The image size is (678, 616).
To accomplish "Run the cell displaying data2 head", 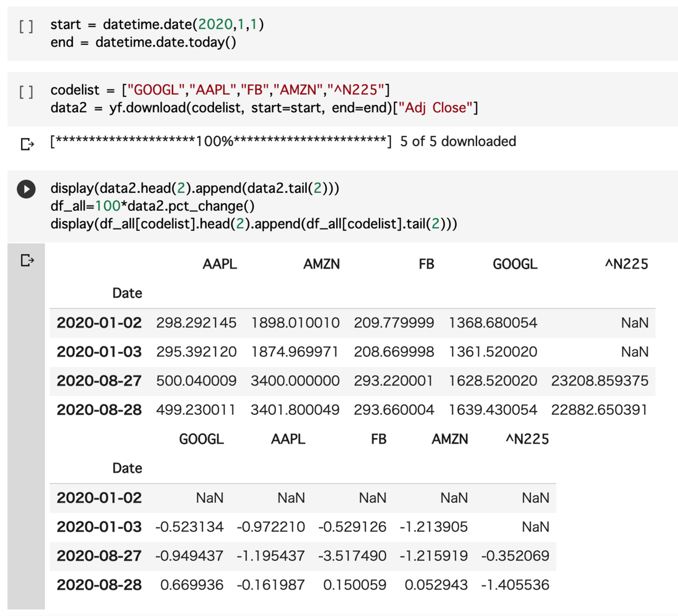I will pos(26,189).
